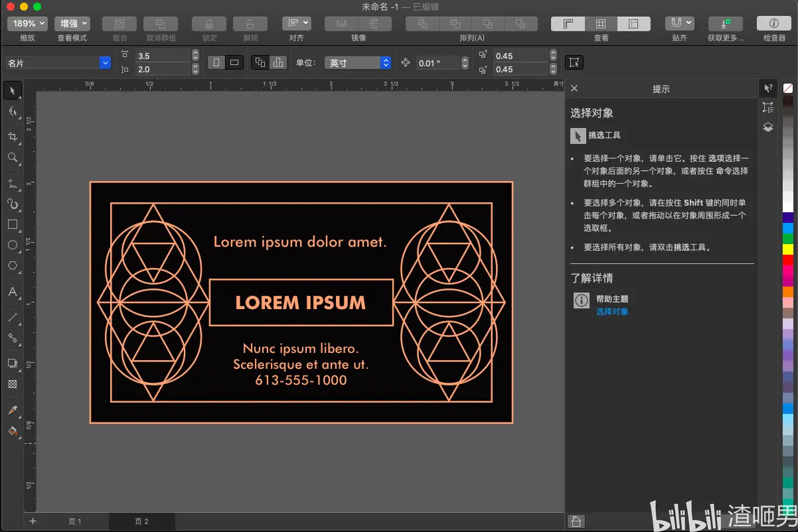Apply page size to all pages
The height and width of the screenshot is (532, 798).
pos(260,62)
